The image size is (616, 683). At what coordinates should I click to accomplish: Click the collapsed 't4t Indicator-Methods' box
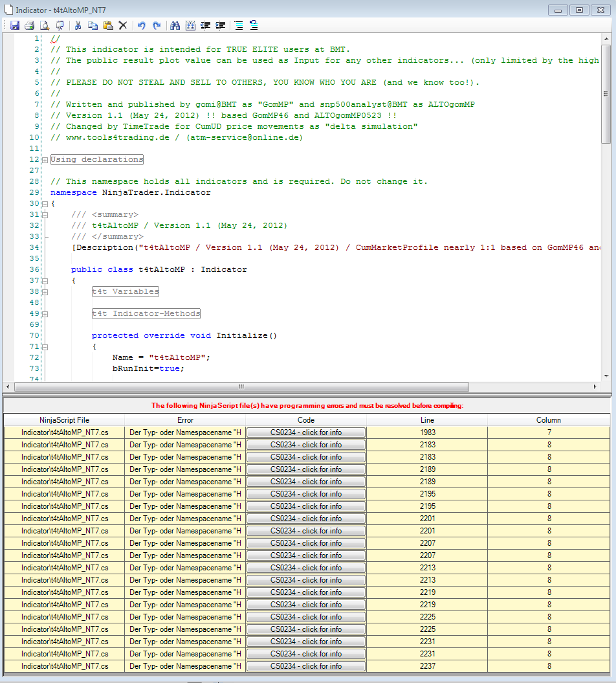(146, 313)
